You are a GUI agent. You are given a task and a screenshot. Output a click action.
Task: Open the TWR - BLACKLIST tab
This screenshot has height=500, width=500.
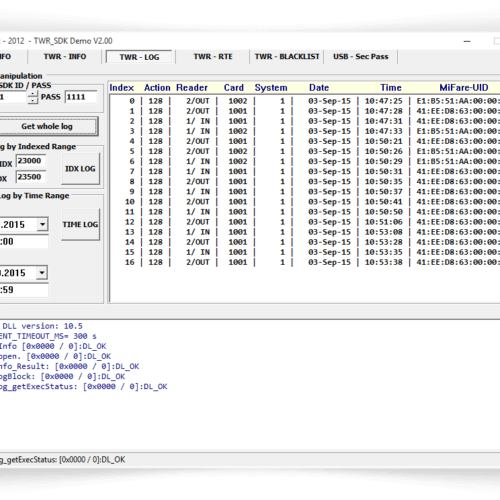[x=287, y=57]
